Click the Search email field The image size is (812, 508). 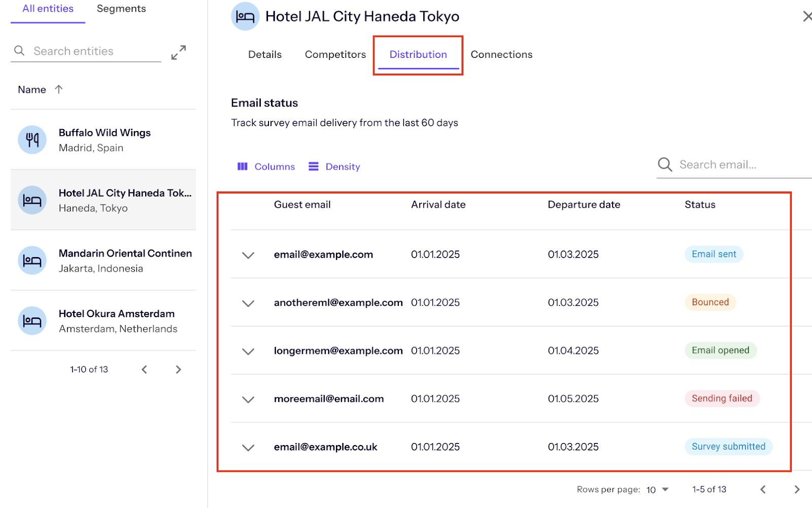[x=734, y=165]
